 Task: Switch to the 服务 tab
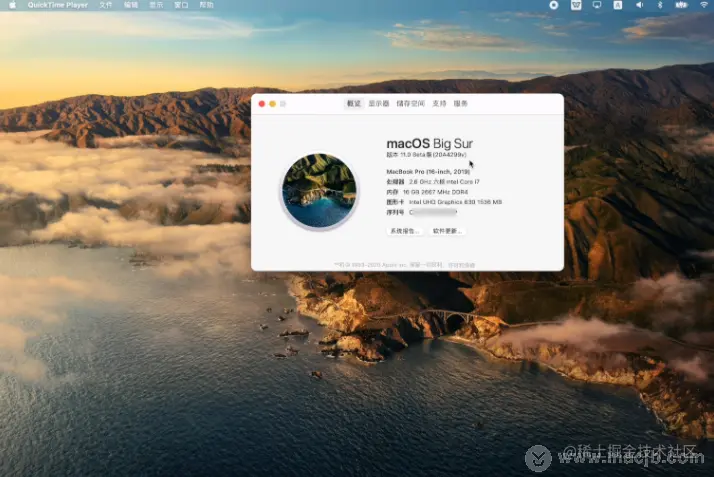coord(461,104)
